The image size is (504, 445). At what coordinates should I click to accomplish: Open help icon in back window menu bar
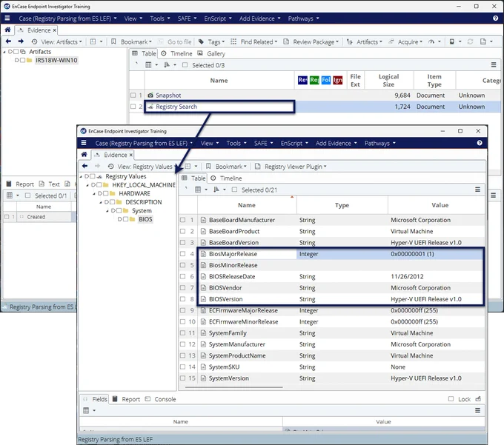[495, 19]
